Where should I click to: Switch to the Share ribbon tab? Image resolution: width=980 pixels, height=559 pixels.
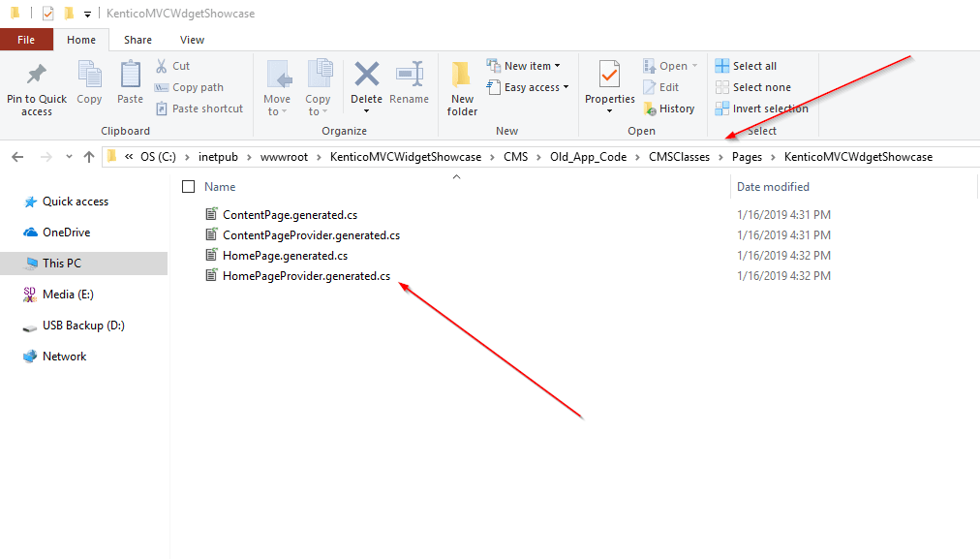138,40
